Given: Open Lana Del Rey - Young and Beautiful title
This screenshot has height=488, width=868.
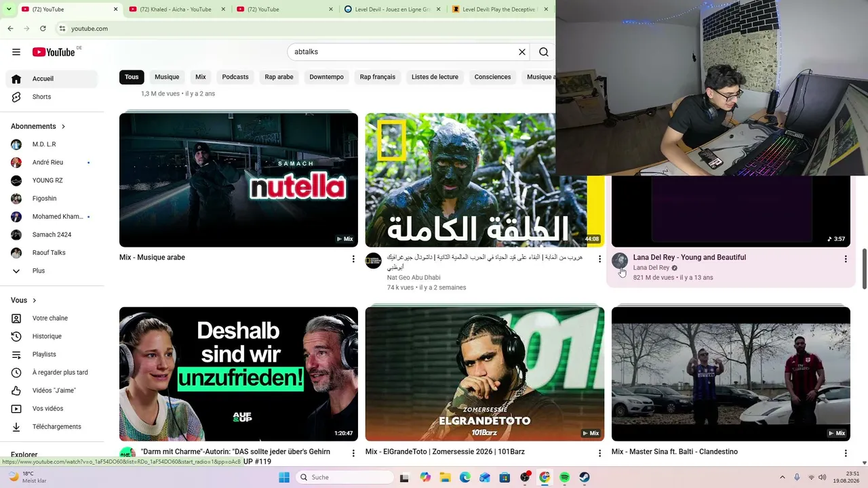Looking at the screenshot, I should (690, 258).
